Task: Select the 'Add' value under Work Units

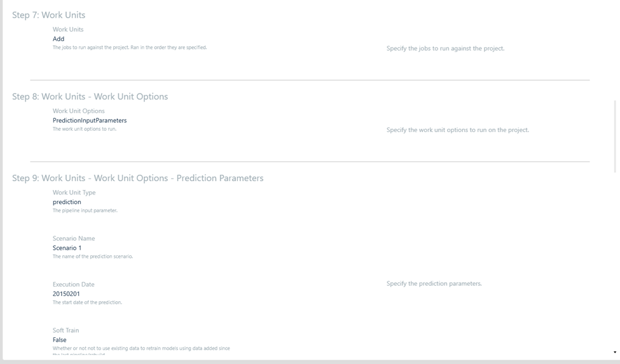Action: (59, 39)
